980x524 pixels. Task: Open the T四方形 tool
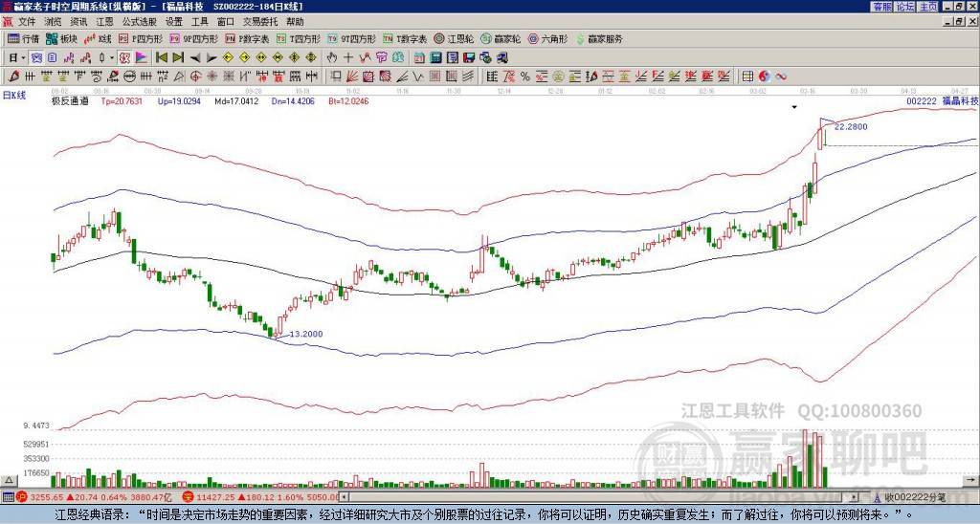pyautogui.click(x=299, y=38)
